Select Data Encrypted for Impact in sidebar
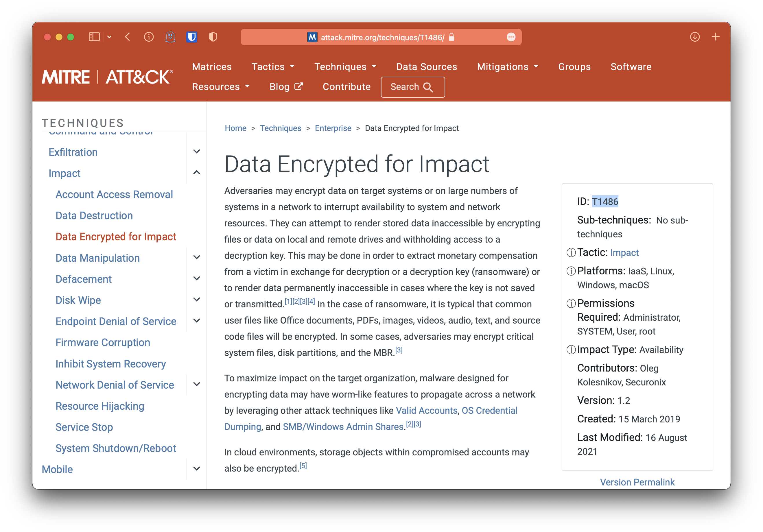 [116, 237]
